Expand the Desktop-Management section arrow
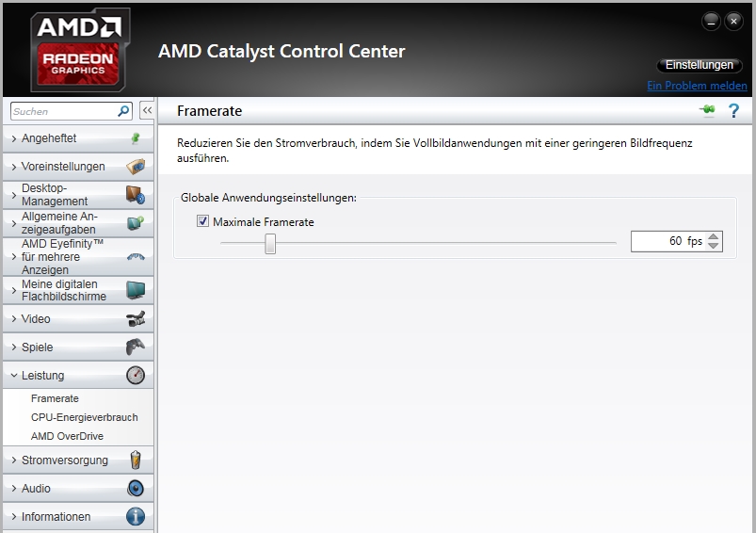 coord(14,195)
